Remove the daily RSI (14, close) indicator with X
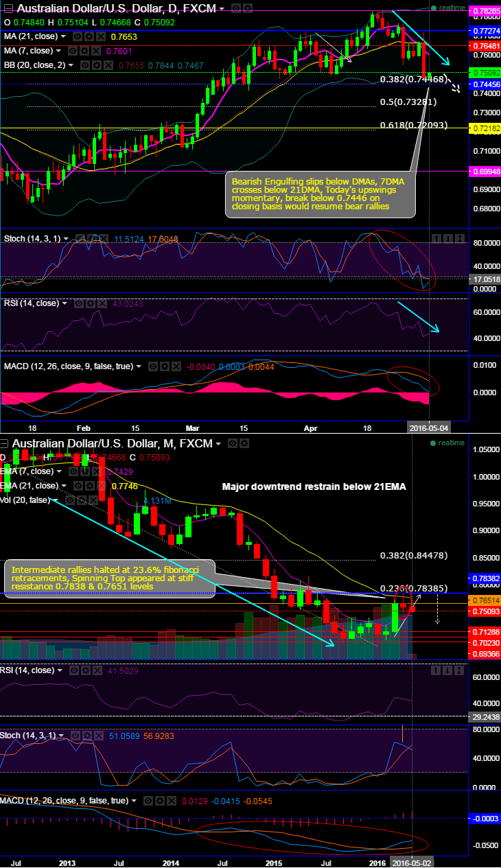The height and width of the screenshot is (868, 501). tap(102, 303)
